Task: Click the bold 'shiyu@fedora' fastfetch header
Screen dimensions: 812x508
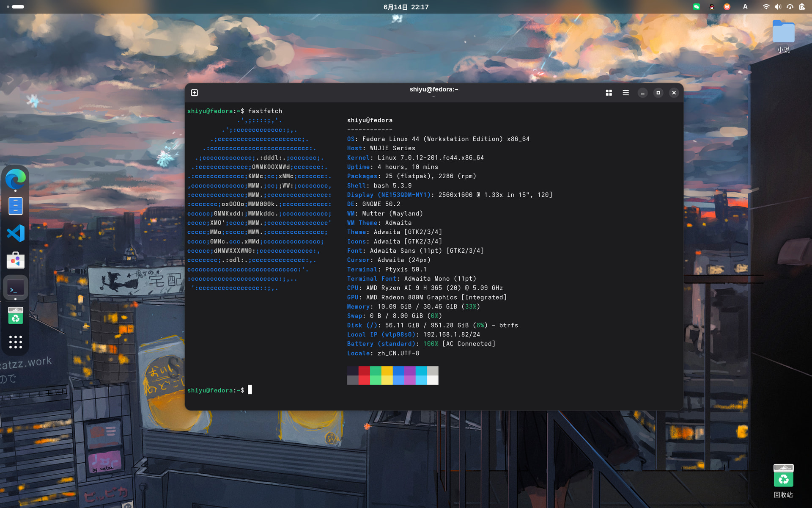Action: (370, 120)
